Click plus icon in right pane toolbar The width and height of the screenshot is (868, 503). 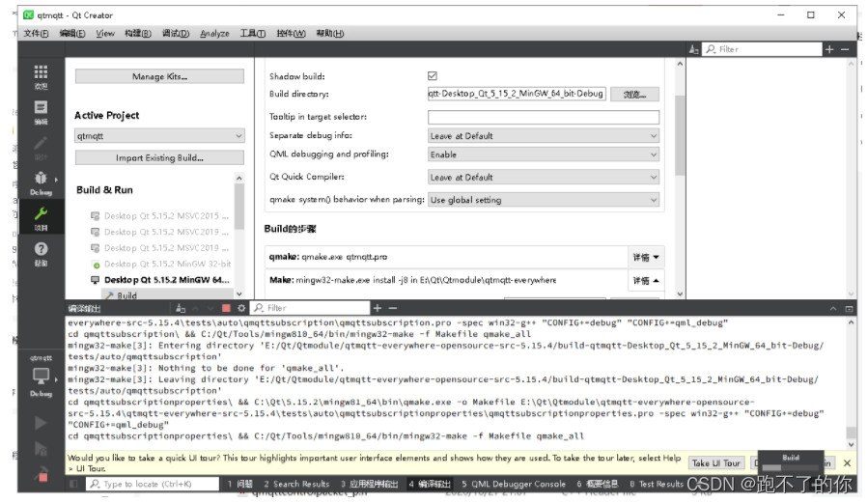829,49
